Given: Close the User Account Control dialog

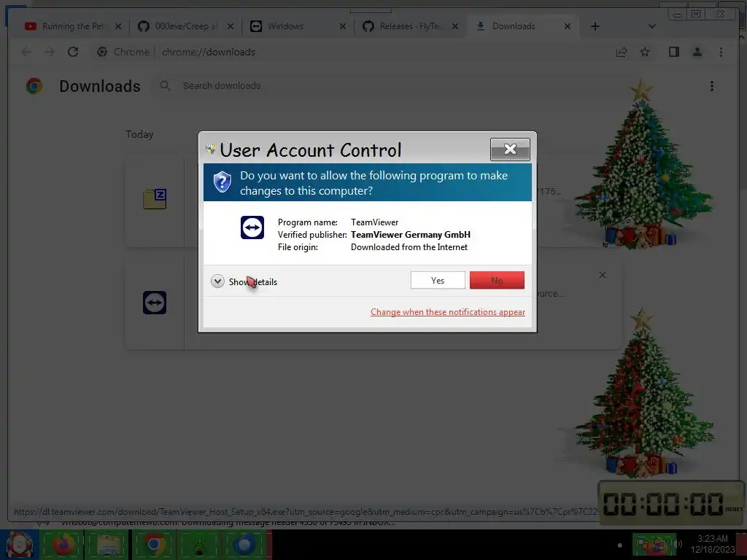Looking at the screenshot, I should [x=510, y=149].
